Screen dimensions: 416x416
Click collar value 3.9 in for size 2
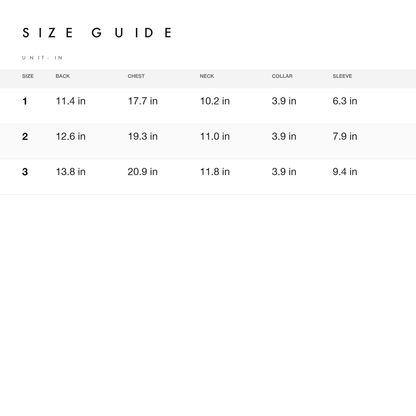[284, 136]
